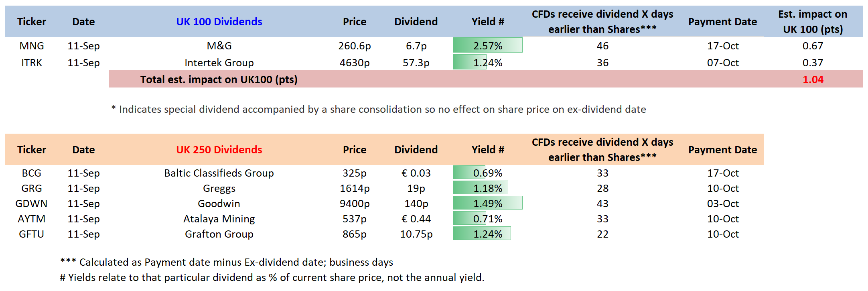Select the MNG ticker cell

[x=32, y=46]
